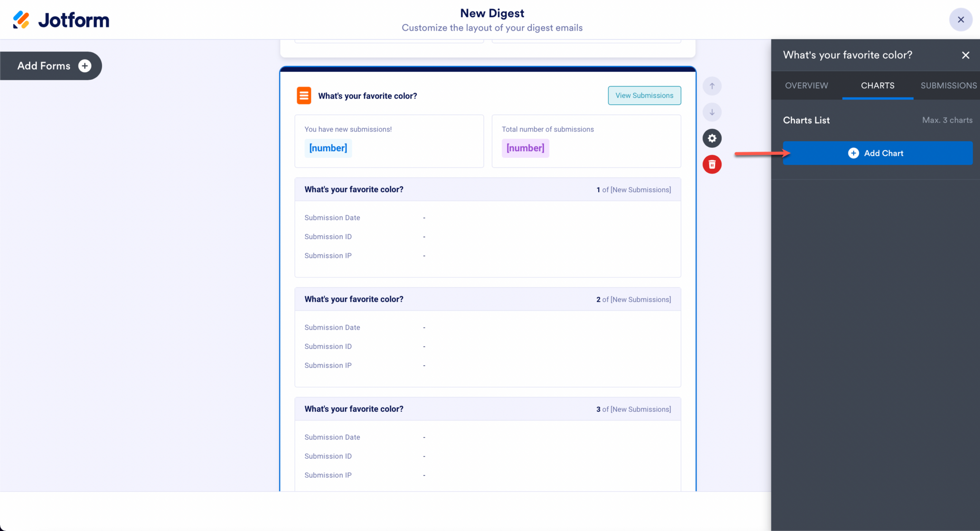The image size is (980, 531).
Task: Click the Add Forms button
Action: [43, 66]
